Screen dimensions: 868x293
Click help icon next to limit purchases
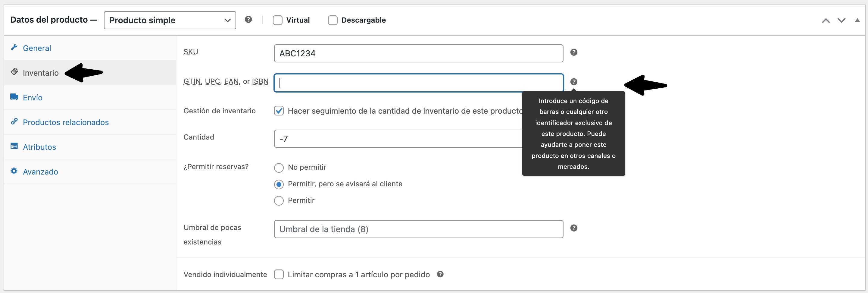(440, 274)
